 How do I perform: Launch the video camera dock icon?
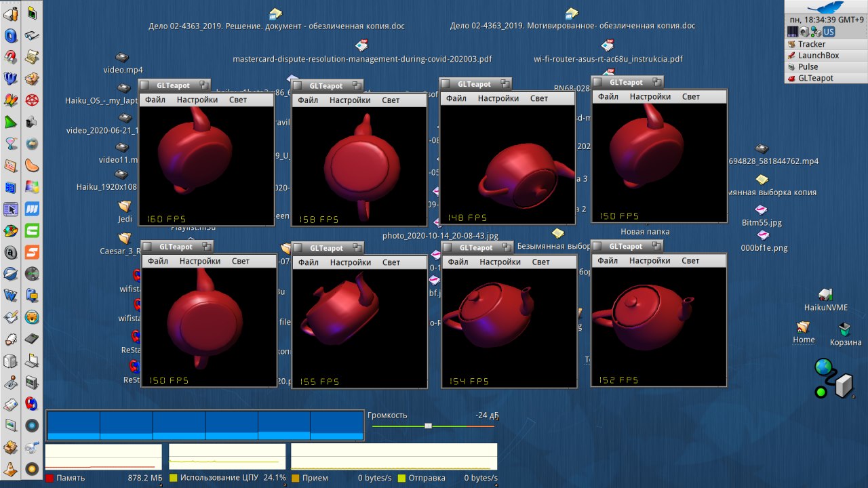pyautogui.click(x=32, y=122)
